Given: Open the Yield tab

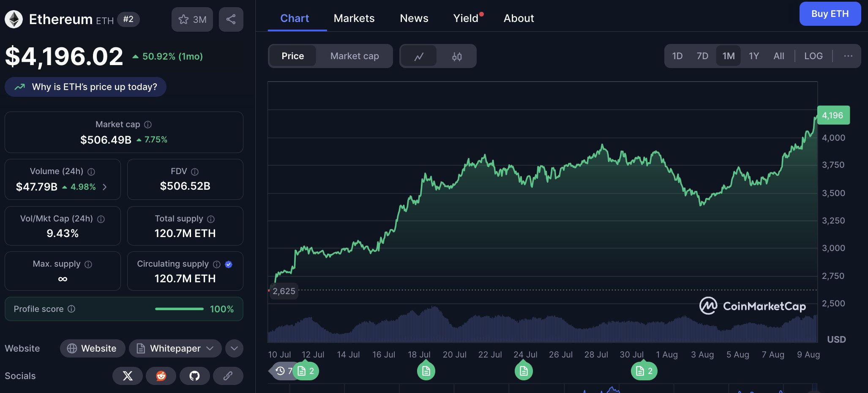Looking at the screenshot, I should point(466,18).
